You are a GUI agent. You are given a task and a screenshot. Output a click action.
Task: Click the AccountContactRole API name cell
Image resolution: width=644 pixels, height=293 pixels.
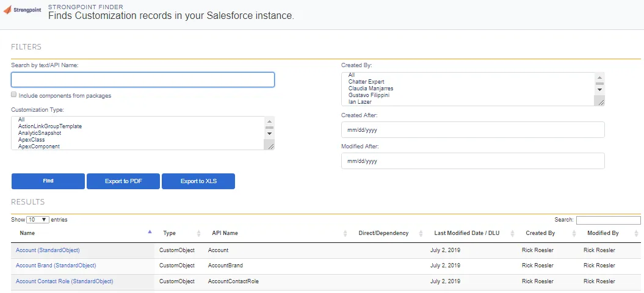(x=233, y=281)
